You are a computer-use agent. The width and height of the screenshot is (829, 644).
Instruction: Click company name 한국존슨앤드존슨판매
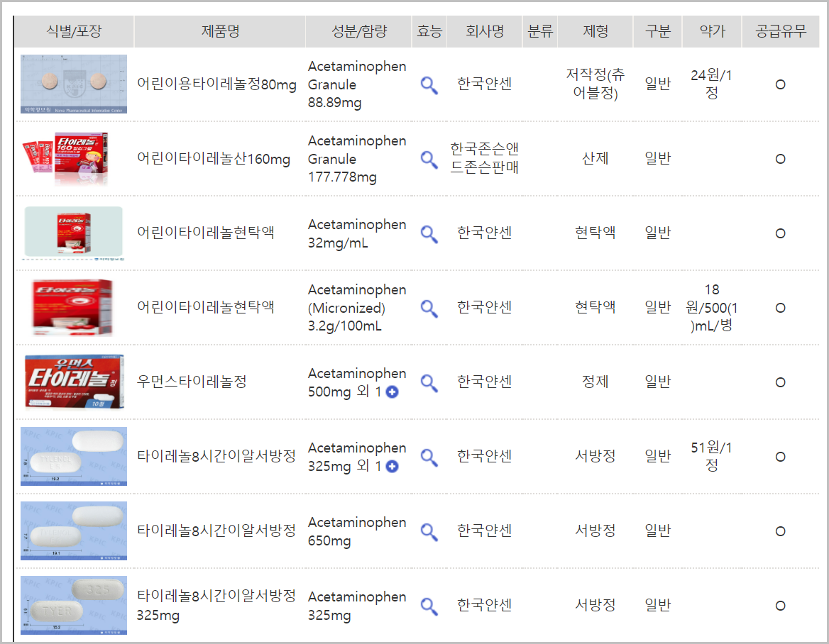point(484,158)
